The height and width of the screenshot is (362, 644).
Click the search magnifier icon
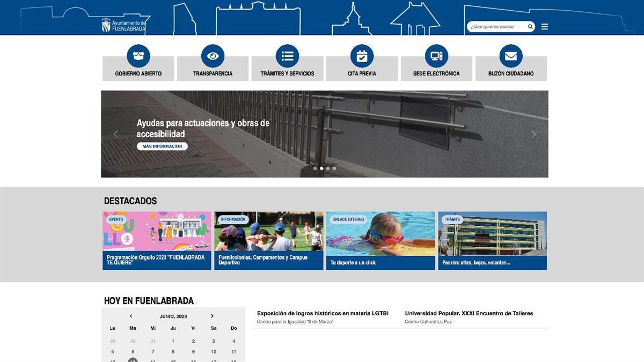click(530, 27)
